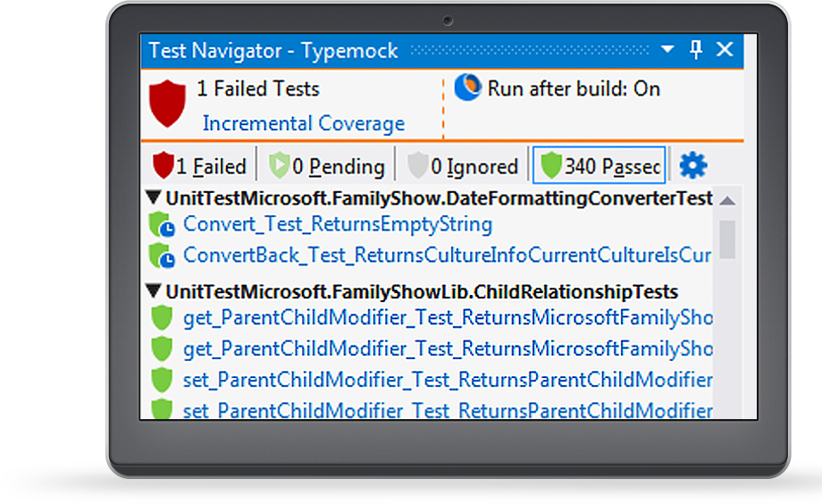Toggle Run after build setting
This screenshot has width=822, height=504.
tap(573, 88)
